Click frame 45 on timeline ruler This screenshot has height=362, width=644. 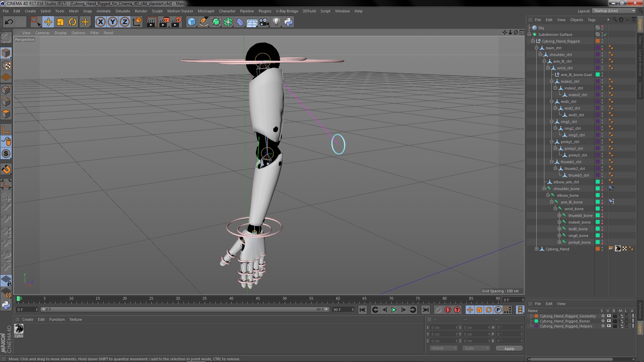pyautogui.click(x=258, y=298)
